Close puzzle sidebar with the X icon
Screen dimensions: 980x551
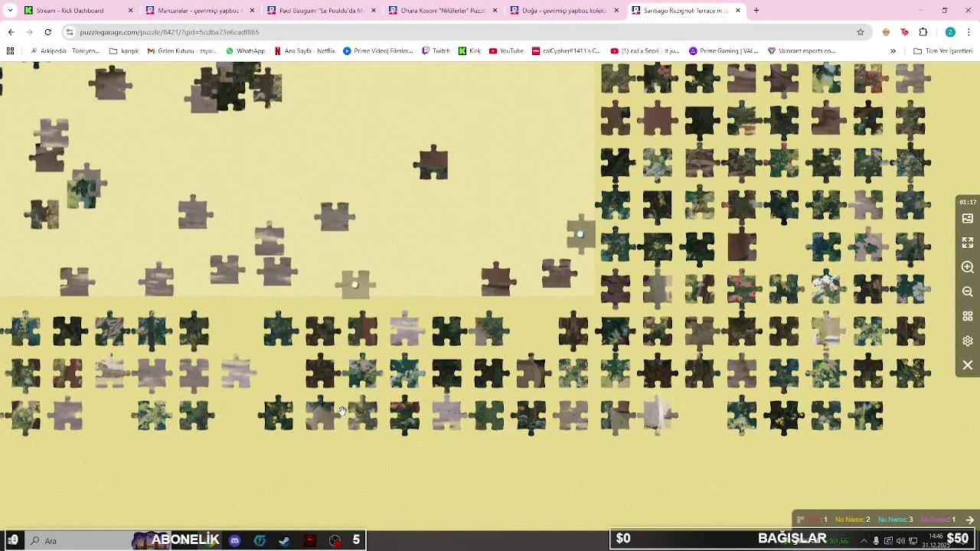968,365
